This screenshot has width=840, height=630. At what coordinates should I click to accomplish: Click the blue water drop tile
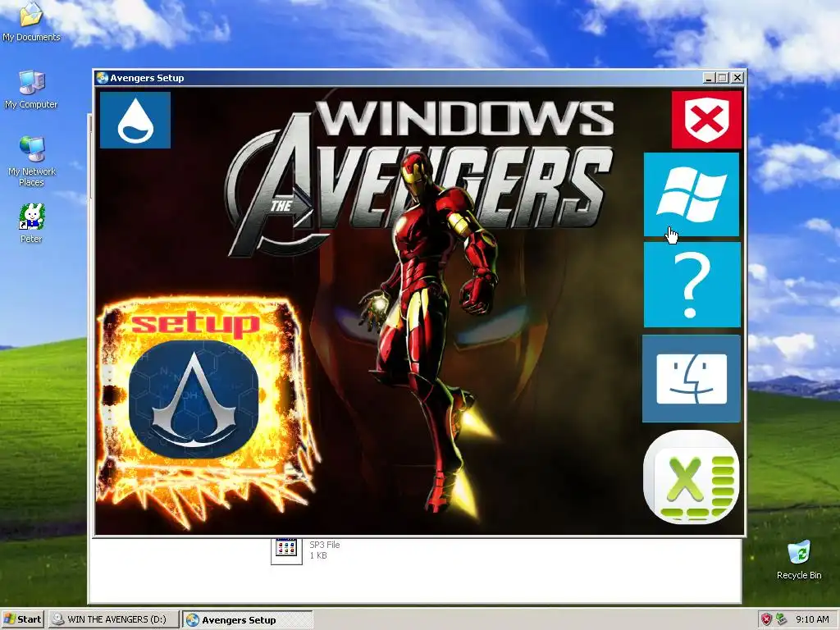(135, 120)
